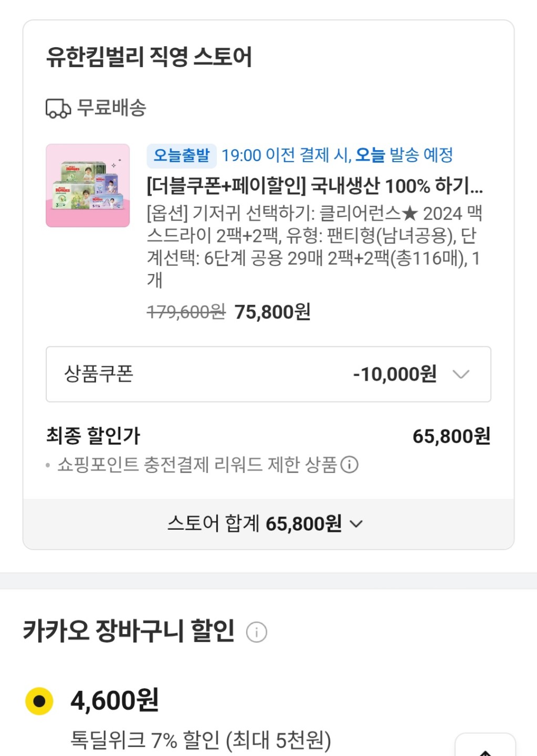
Task: Tap the 19:00 이전 결제 shipping notice
Action: 337,155
